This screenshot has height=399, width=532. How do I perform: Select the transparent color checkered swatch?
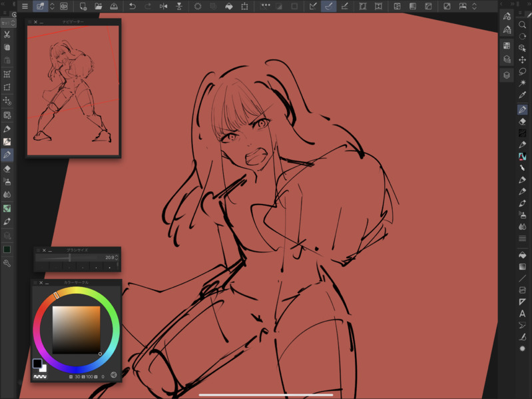pos(40,376)
